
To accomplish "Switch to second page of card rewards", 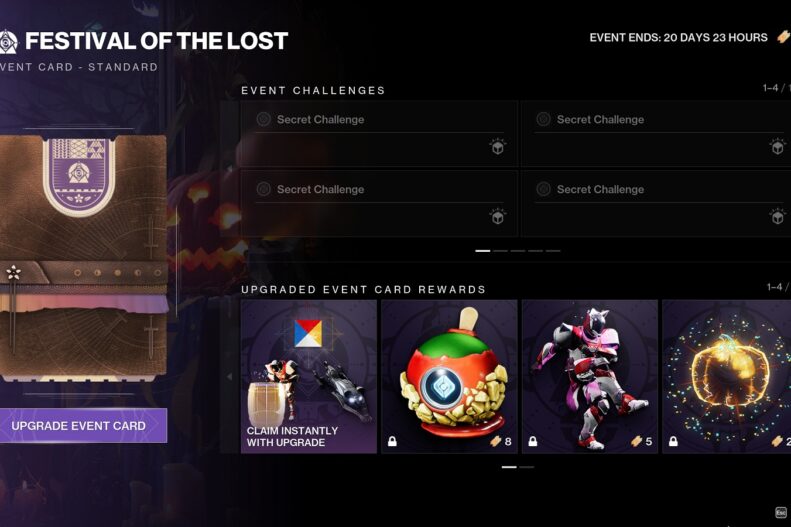I will coord(527,467).
